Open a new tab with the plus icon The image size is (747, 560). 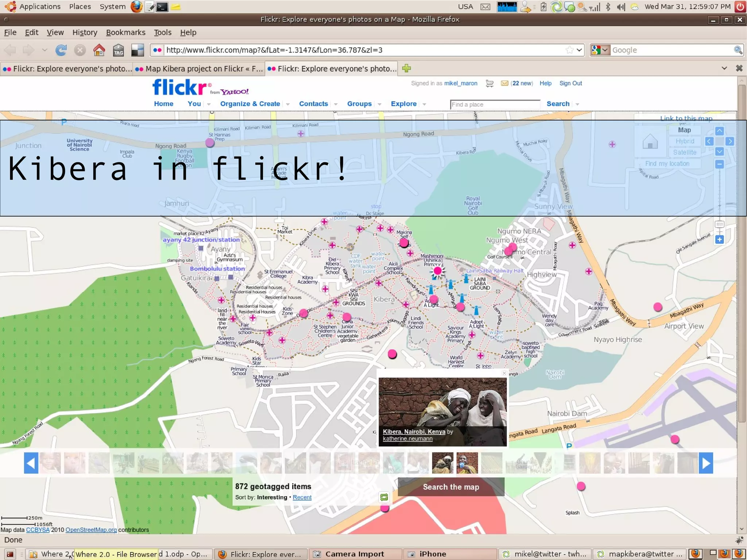click(x=406, y=68)
